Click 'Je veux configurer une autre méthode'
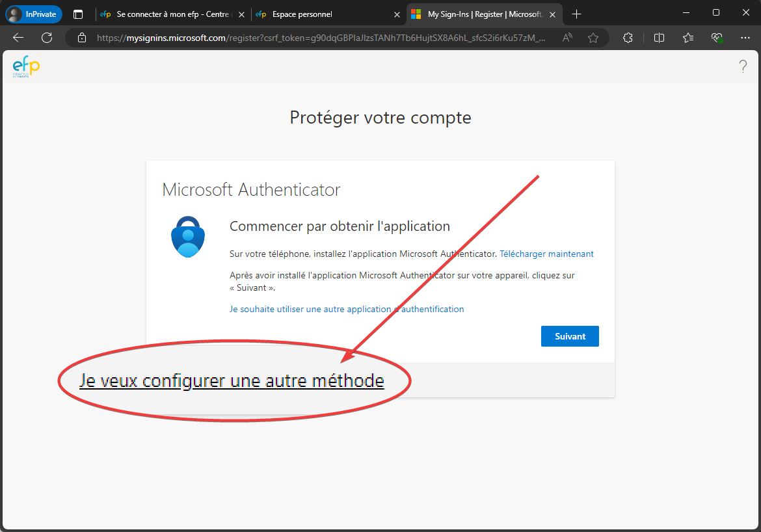 [232, 380]
